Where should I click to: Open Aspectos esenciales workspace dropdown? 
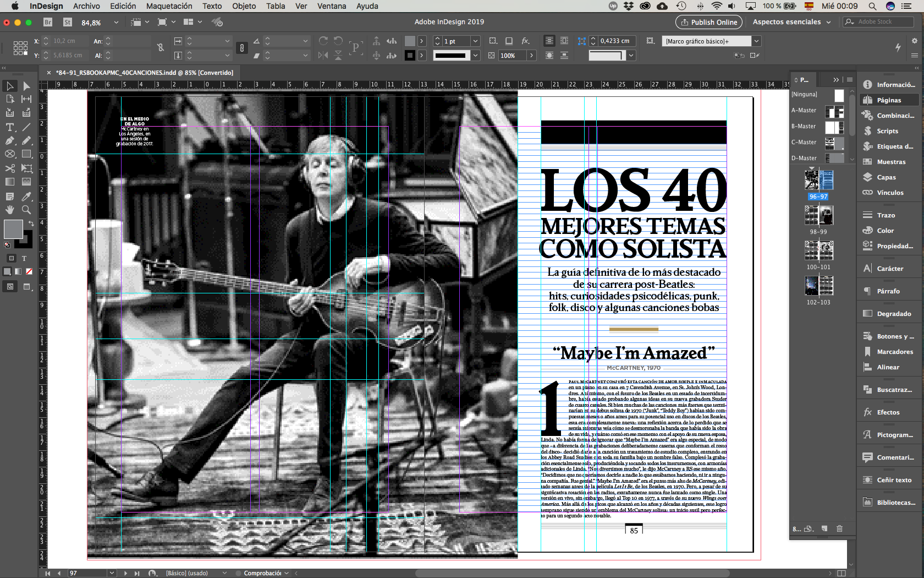(792, 22)
